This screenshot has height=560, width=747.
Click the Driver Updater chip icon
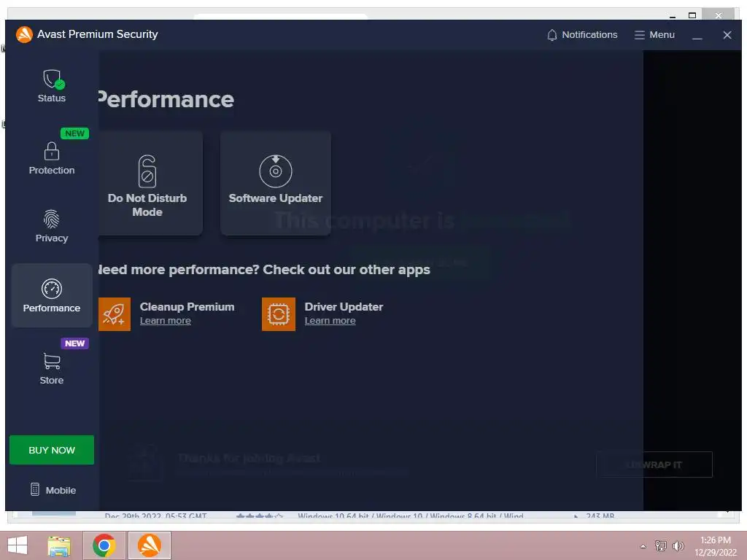pos(279,314)
